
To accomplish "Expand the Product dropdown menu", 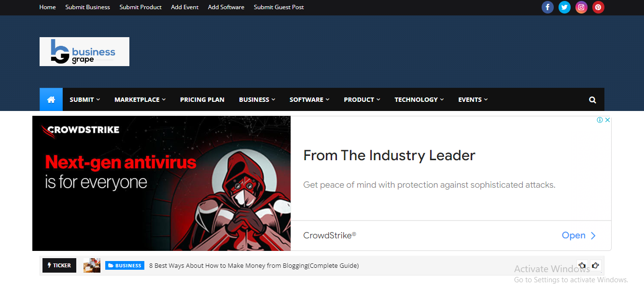I will tap(362, 99).
